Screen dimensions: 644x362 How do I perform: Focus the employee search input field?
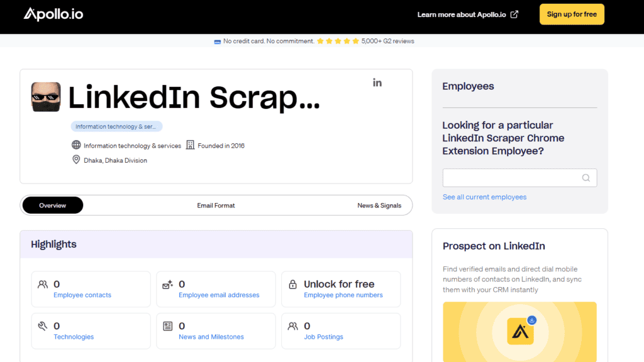coord(511,178)
